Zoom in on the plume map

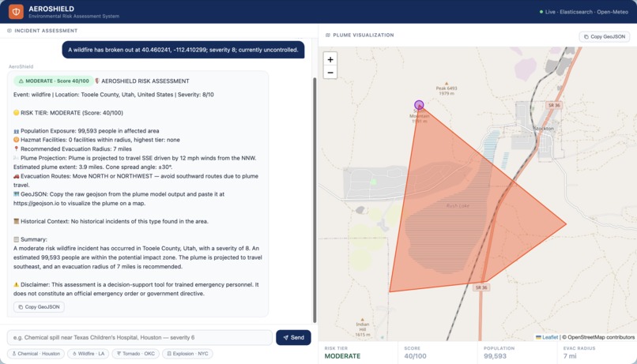330,59
